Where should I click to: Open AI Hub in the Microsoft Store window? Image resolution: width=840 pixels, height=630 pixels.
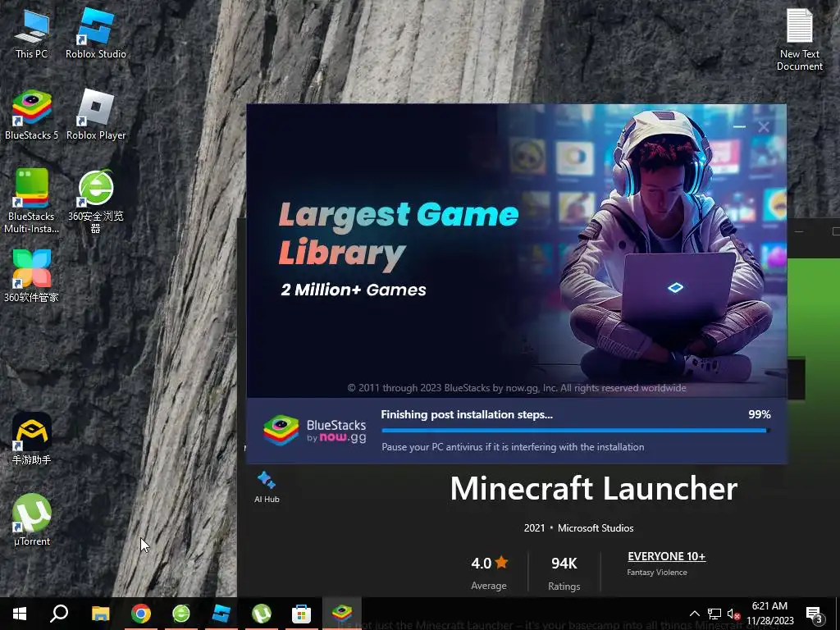click(267, 487)
